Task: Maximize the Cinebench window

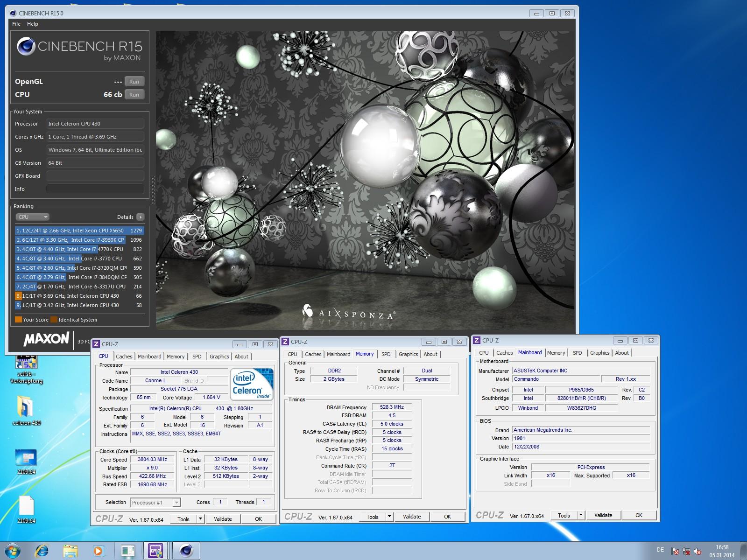Action: point(551,13)
